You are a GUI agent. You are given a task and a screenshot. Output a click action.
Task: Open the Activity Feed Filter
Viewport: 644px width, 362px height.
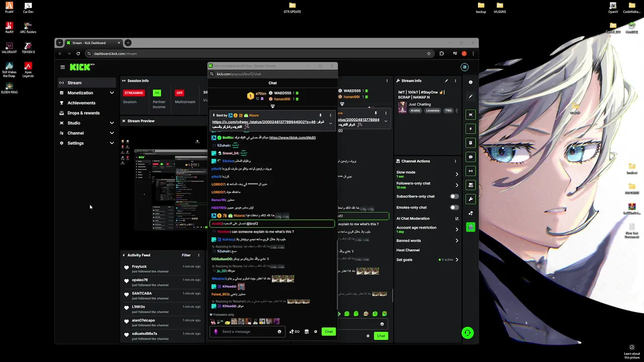[186, 255]
